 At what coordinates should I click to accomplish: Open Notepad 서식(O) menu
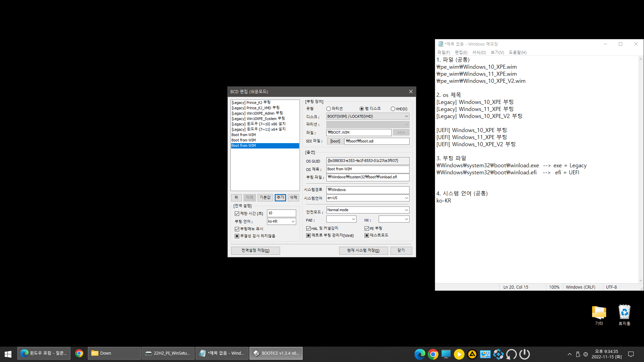click(479, 53)
